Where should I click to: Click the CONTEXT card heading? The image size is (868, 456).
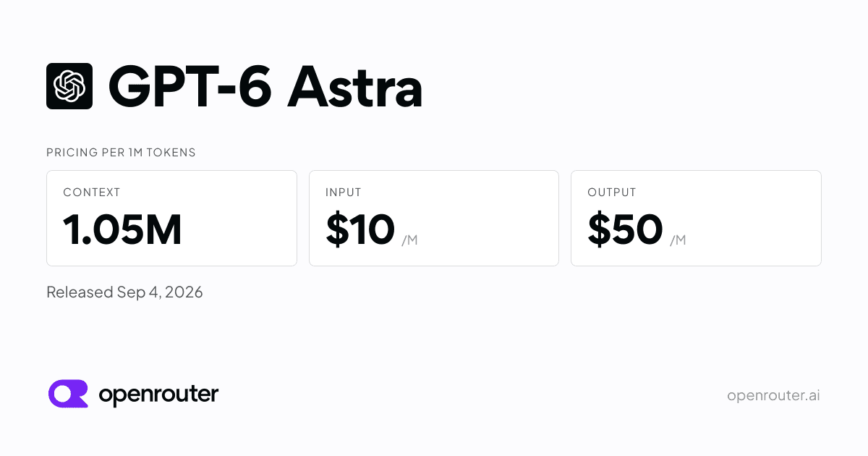(x=92, y=193)
